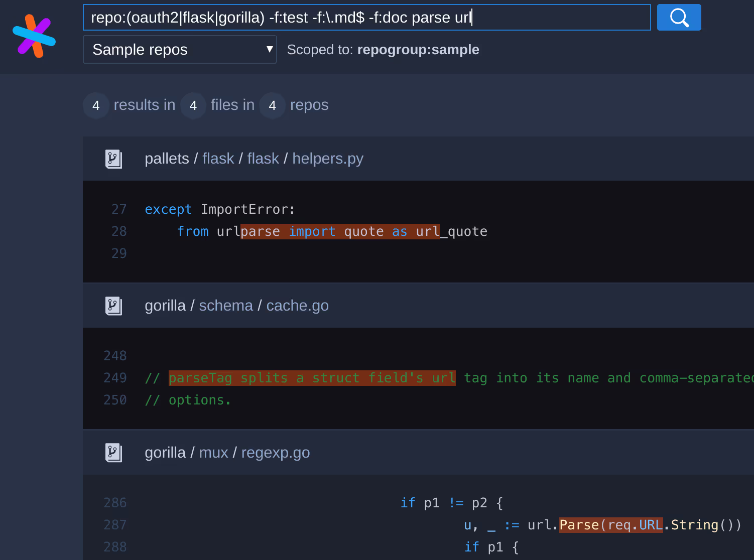754x560 pixels.
Task: Open the mux repository link
Action: [213, 453]
